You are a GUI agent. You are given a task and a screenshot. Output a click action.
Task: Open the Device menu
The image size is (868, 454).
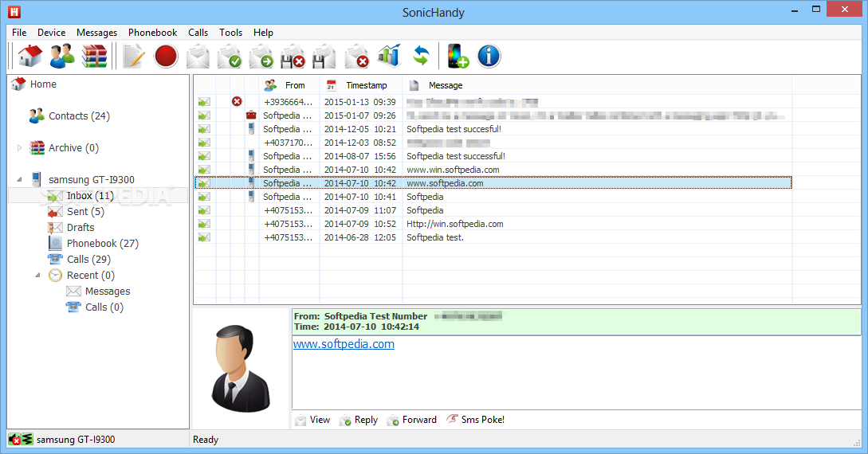pos(52,33)
